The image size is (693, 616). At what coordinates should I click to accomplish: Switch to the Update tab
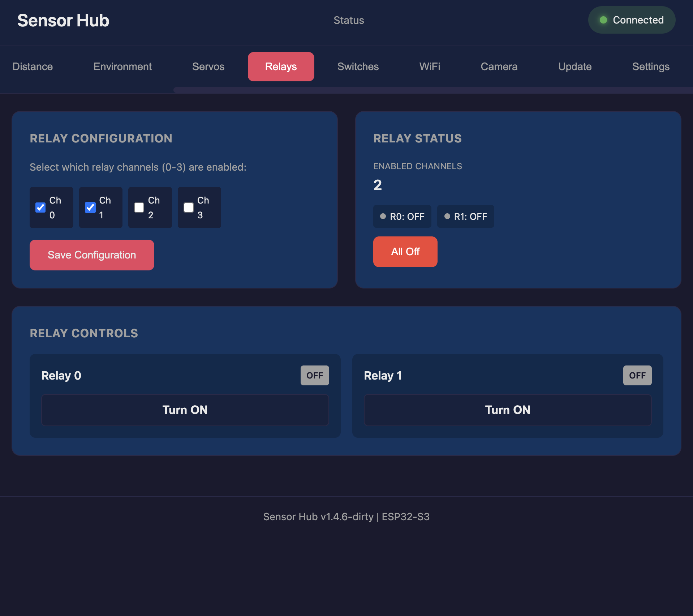[x=574, y=67]
